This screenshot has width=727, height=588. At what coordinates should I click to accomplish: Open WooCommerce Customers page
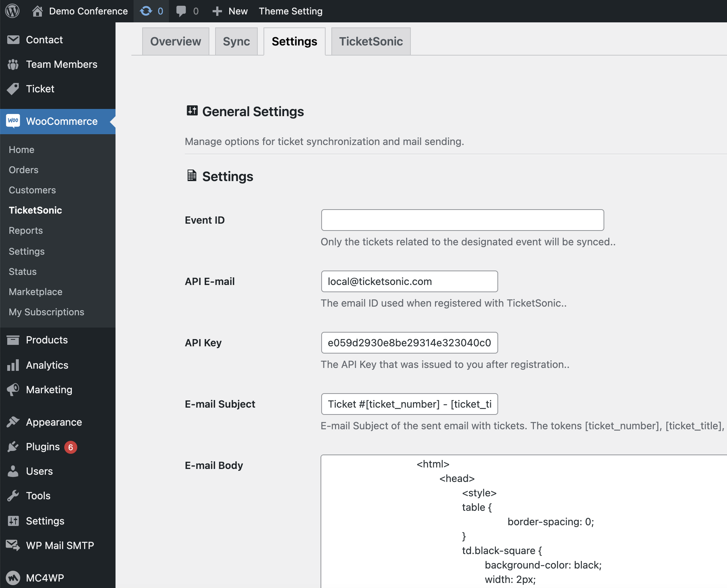click(32, 190)
